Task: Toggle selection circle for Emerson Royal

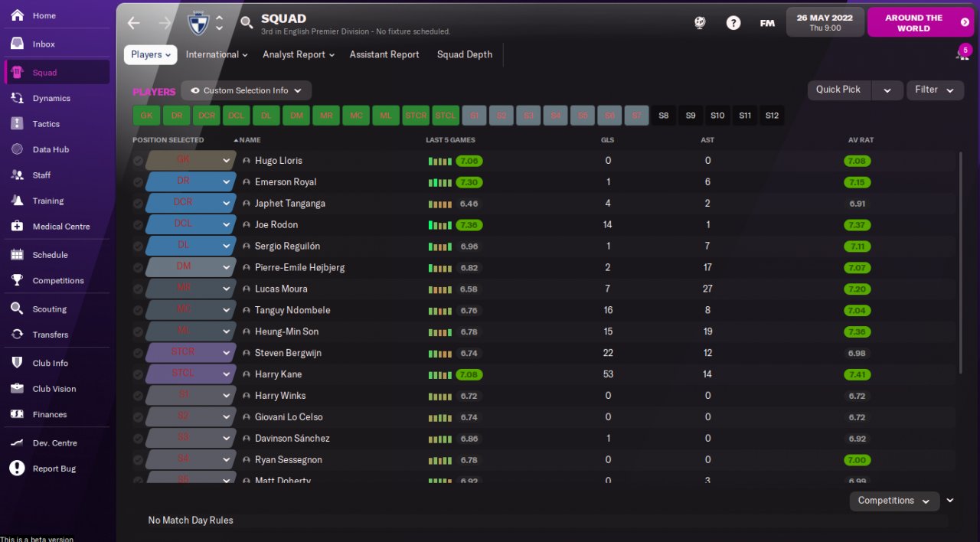Action: (x=138, y=182)
